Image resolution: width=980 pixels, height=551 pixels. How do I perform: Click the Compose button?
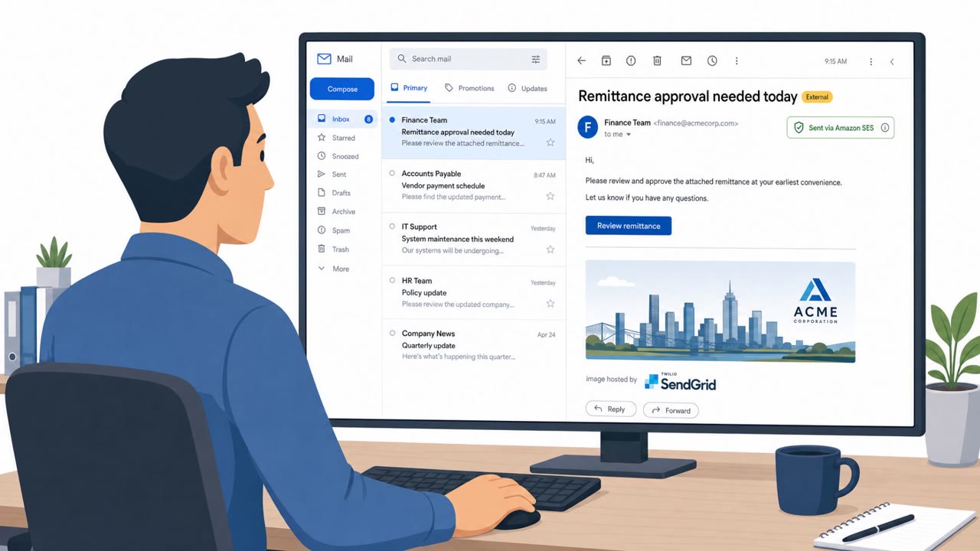tap(342, 89)
